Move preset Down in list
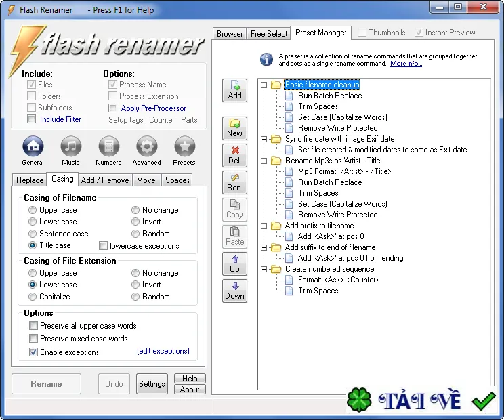The width and height of the screenshot is (504, 420). 234,291
